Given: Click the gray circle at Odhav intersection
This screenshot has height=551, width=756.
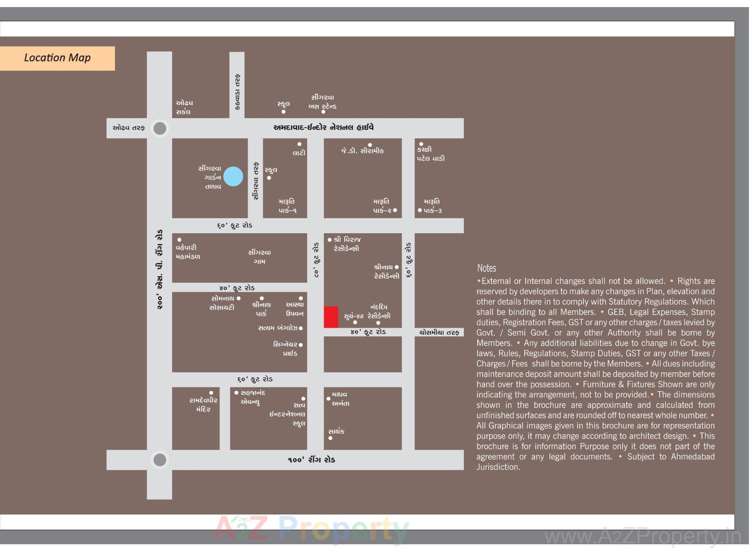Looking at the screenshot, I should 159,129.
